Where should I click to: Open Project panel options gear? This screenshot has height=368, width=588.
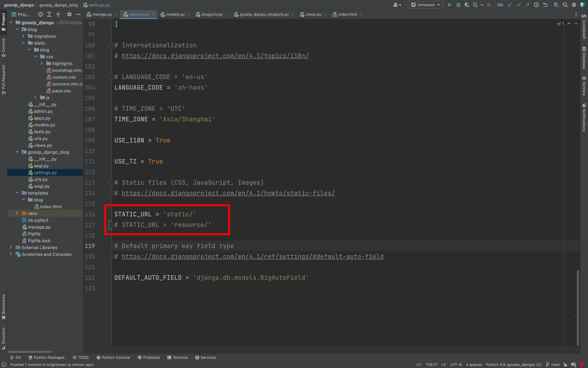click(69, 14)
